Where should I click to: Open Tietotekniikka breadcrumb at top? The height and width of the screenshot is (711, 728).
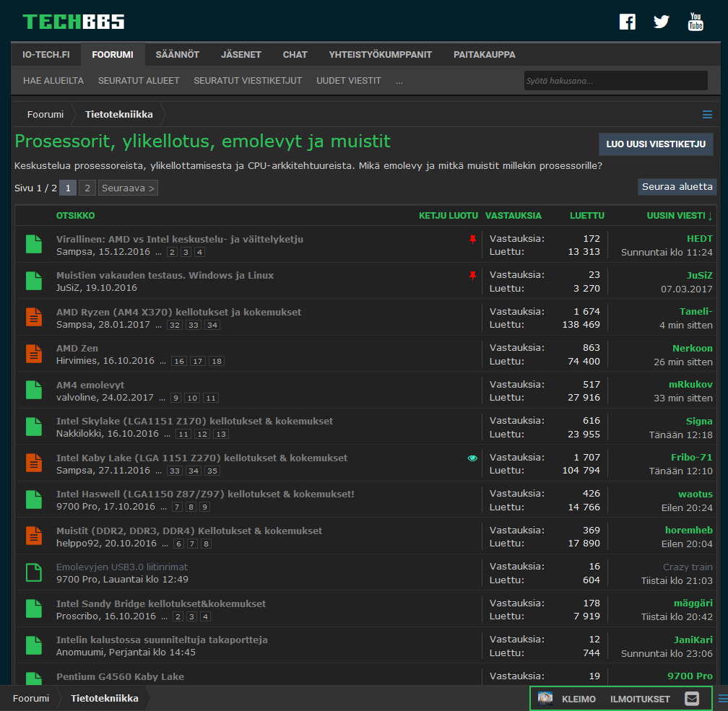119,115
